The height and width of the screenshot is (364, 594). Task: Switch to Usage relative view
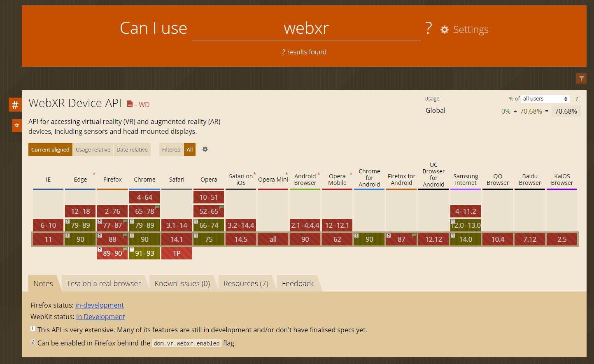[93, 149]
